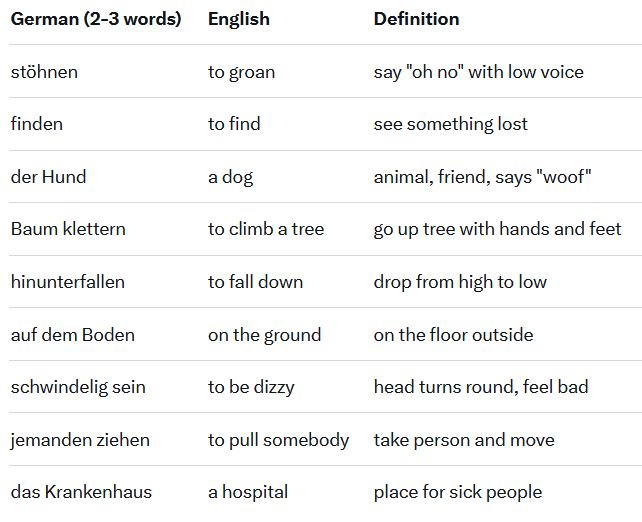The width and height of the screenshot is (642, 522).
Task: Select the "place for sick people" definition
Action: 457,492
